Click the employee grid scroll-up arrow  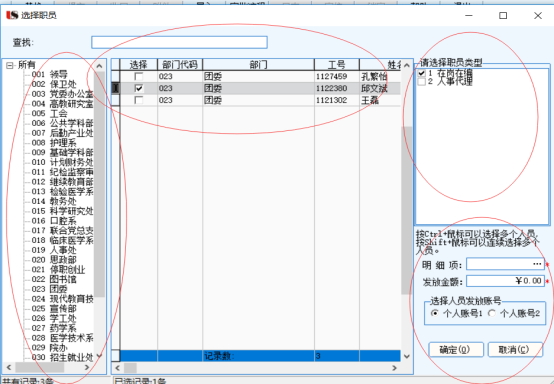[407, 65]
